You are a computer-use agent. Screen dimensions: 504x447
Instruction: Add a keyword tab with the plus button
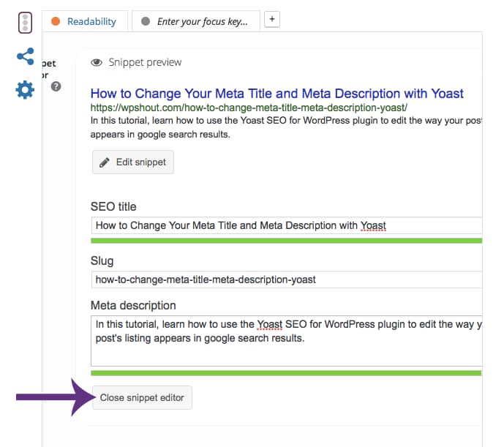271,20
